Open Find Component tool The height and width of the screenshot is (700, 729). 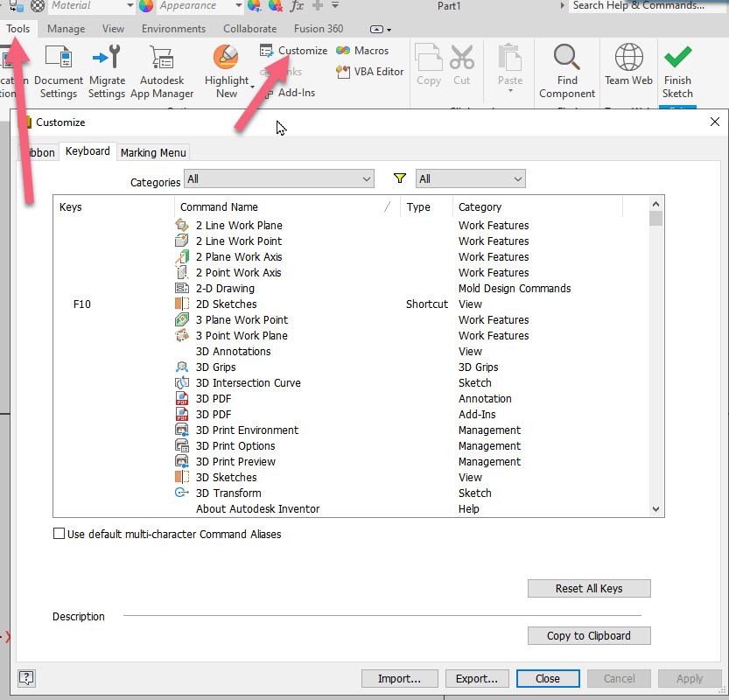(567, 72)
